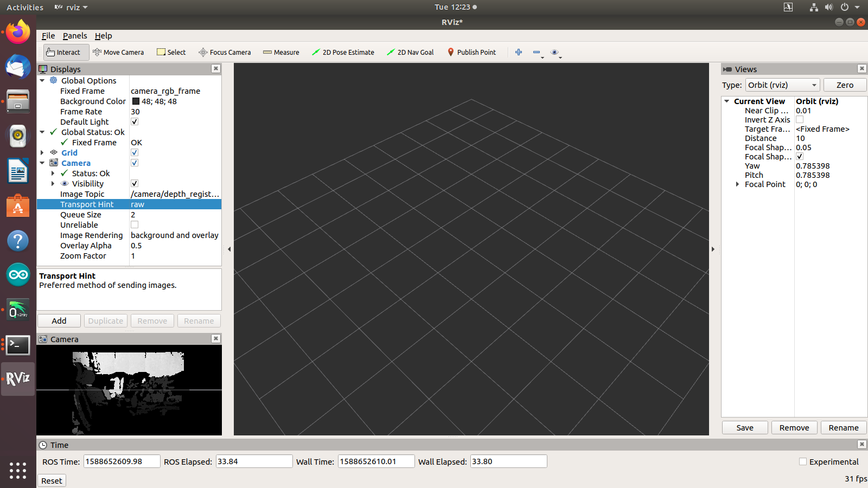Uncheck Default Light in Global Options
Screen dimensions: 868x488
134,121
